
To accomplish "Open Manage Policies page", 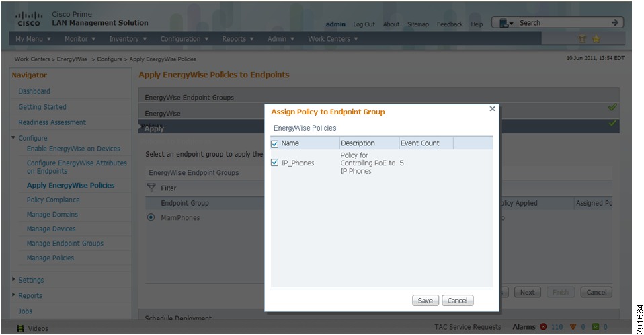I will (50, 258).
